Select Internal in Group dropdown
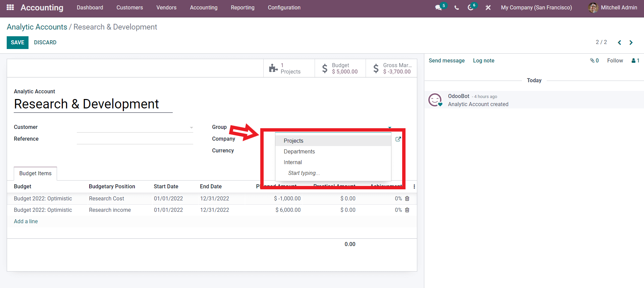This screenshot has height=288, width=644. pyautogui.click(x=333, y=162)
